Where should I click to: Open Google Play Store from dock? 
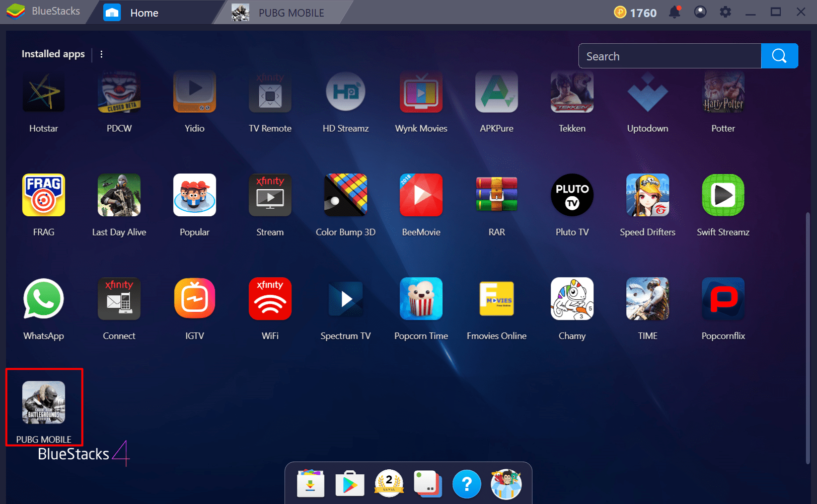[350, 484]
